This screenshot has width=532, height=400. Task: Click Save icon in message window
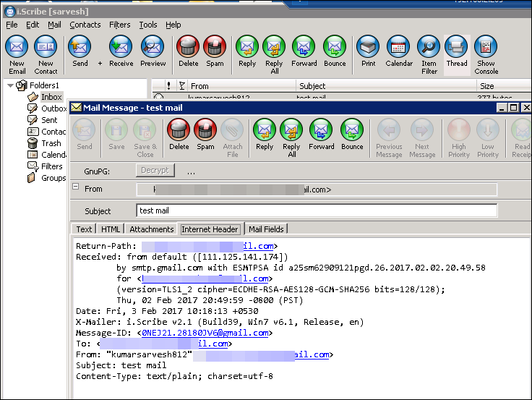(x=116, y=135)
